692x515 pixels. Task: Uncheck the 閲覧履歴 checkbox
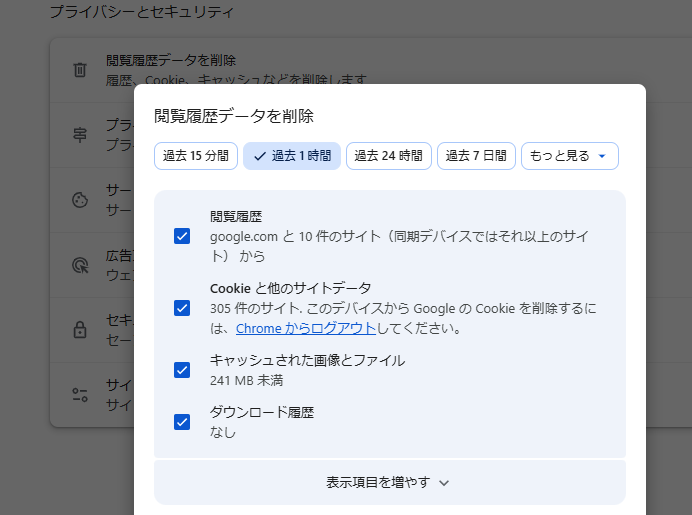182,236
